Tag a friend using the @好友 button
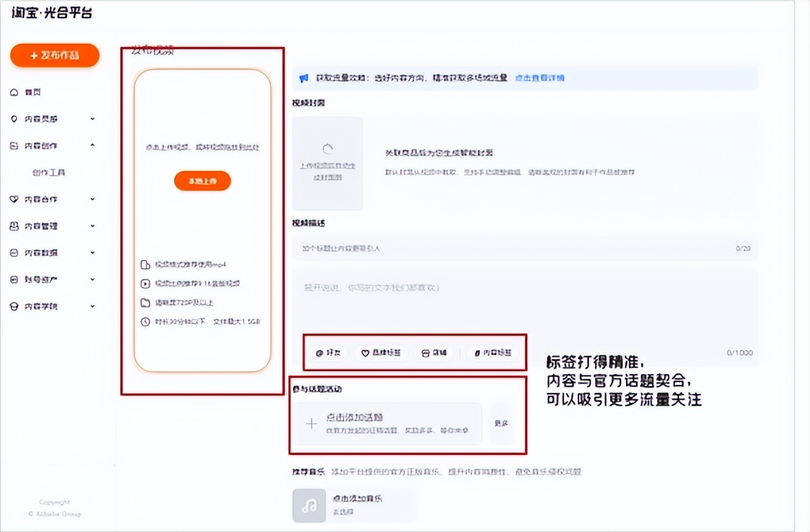 point(327,352)
